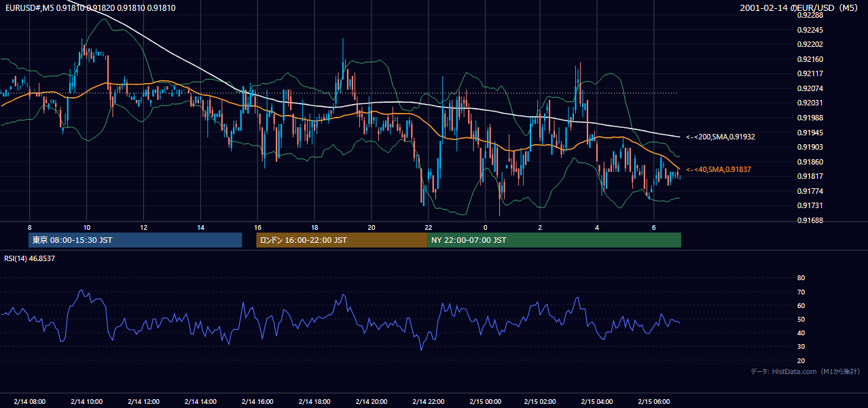This screenshot has width=868, height=408.
Task: Click hour tick 12 under the price chart
Action: coord(143,227)
